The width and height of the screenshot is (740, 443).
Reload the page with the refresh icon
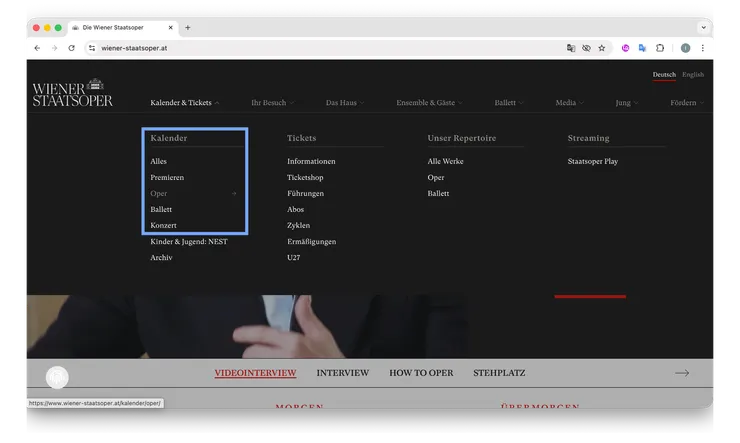pyautogui.click(x=71, y=48)
